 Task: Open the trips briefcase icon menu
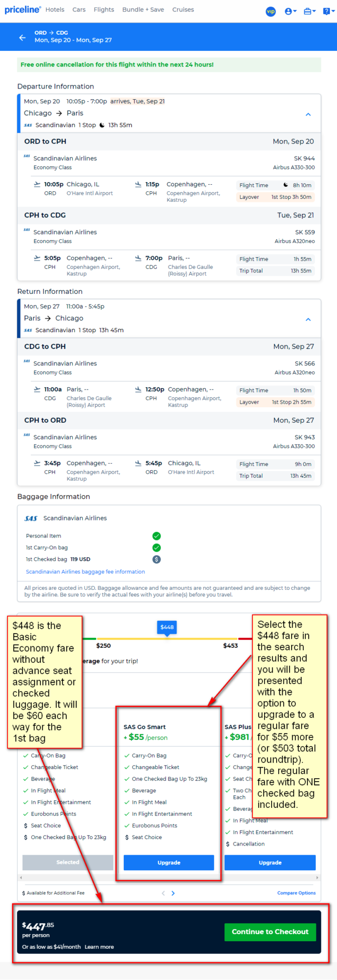[310, 11]
